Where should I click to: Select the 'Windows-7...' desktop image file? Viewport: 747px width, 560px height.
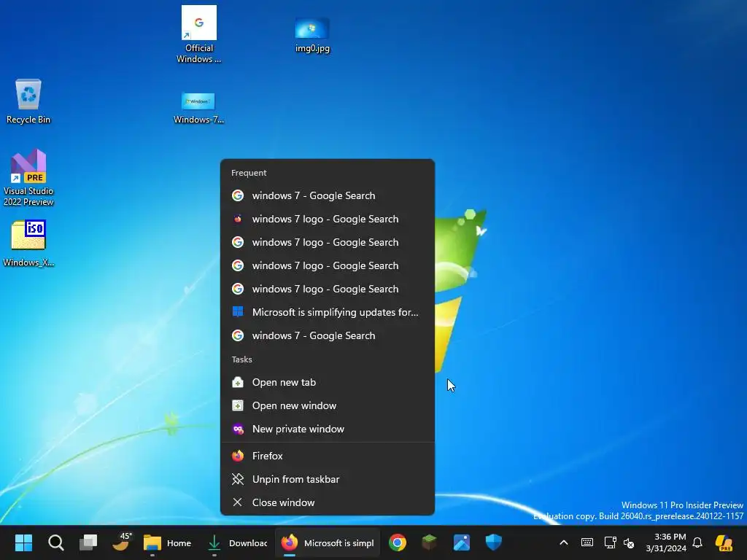pos(198,108)
